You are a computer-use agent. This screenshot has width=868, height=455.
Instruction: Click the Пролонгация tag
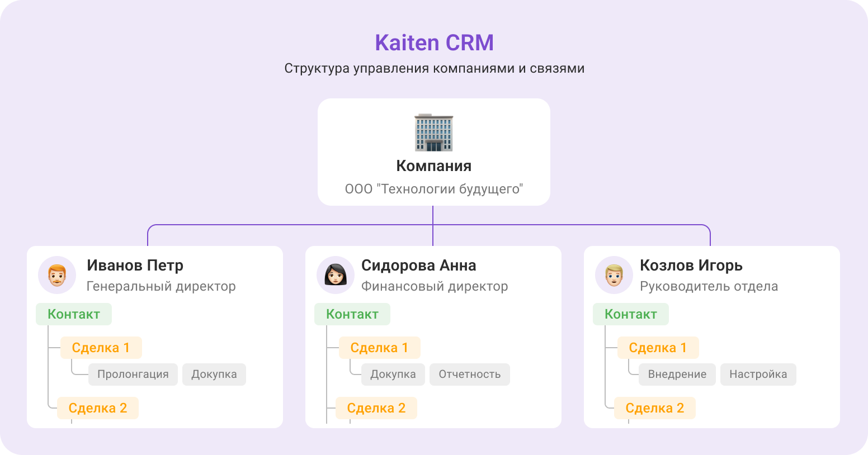point(133,374)
